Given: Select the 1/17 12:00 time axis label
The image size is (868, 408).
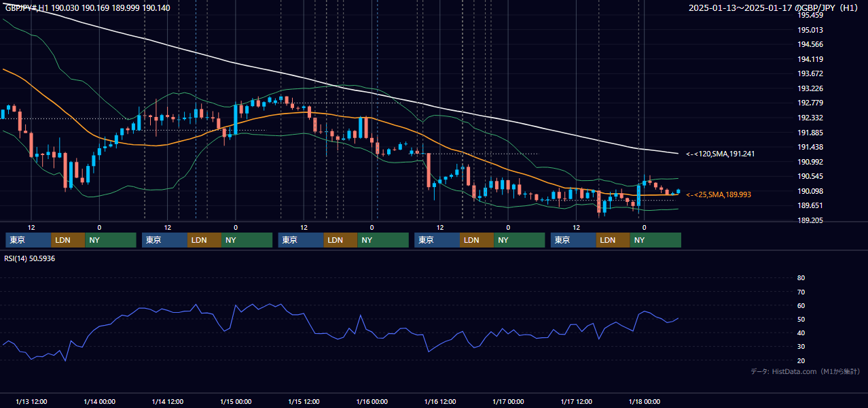Looking at the screenshot, I should 577,401.
